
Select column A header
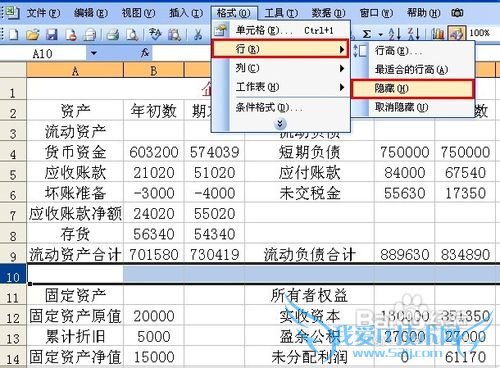(75, 70)
